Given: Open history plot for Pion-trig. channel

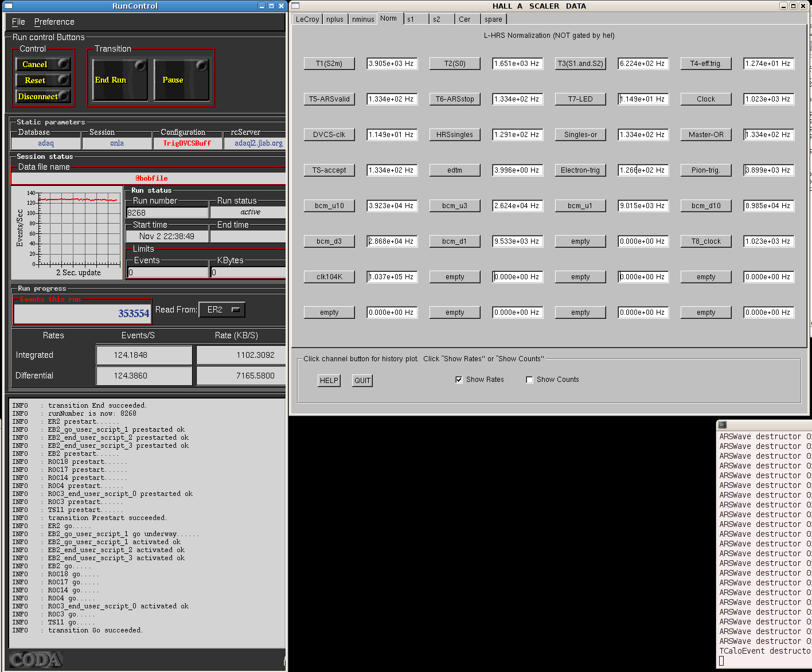Looking at the screenshot, I should tap(706, 170).
